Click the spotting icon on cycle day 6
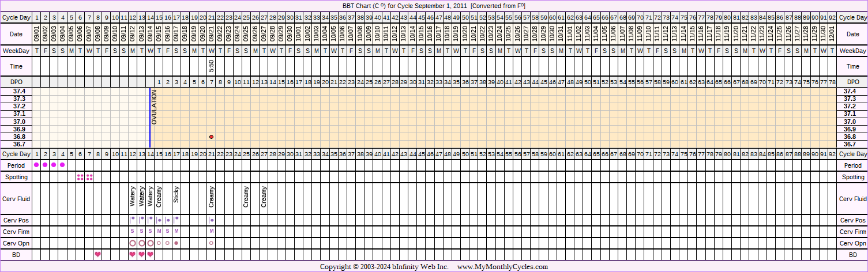The width and height of the screenshot is (868, 272). 80,177
